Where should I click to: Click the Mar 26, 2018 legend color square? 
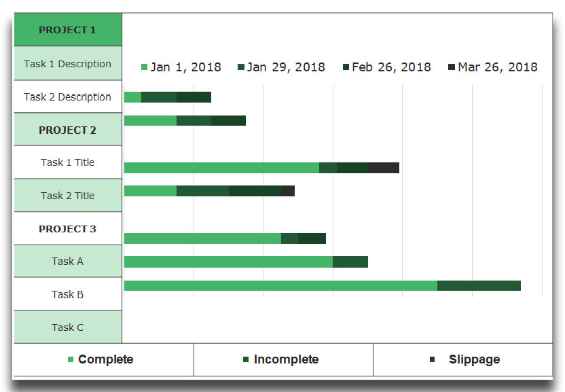(x=452, y=67)
